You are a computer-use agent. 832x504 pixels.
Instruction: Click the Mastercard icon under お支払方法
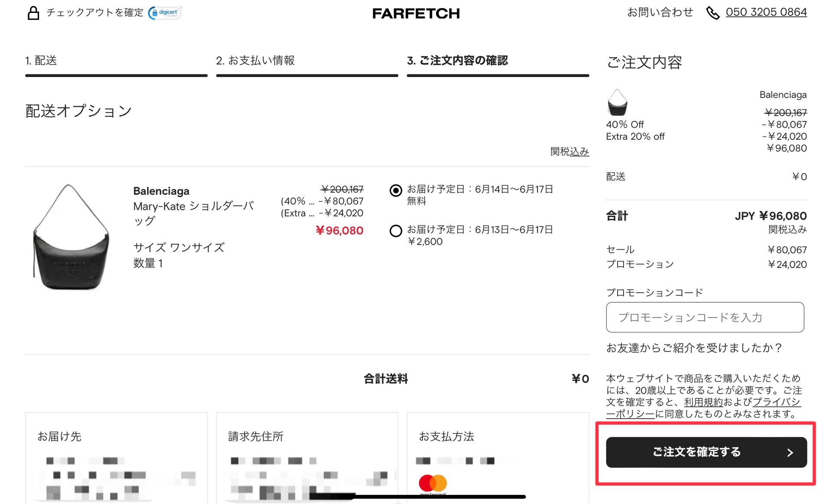(432, 483)
